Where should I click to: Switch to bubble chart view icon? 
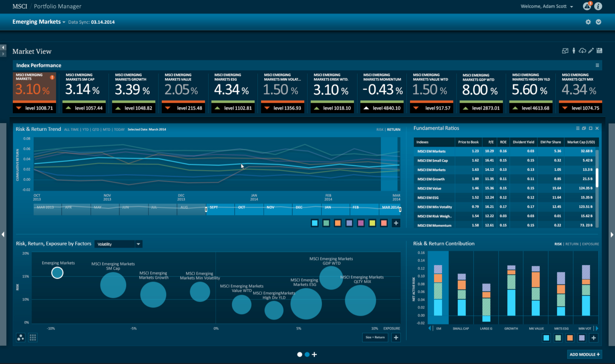tap(20, 338)
